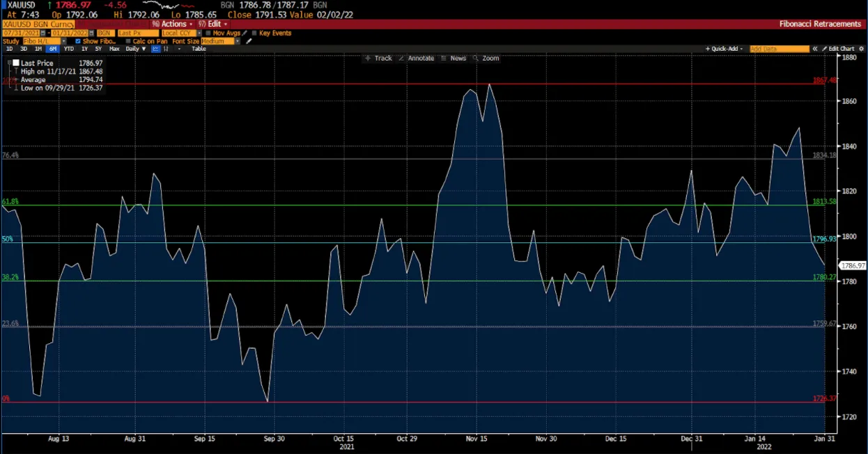Click the Table button
This screenshot has width=868, height=454.
(x=199, y=49)
